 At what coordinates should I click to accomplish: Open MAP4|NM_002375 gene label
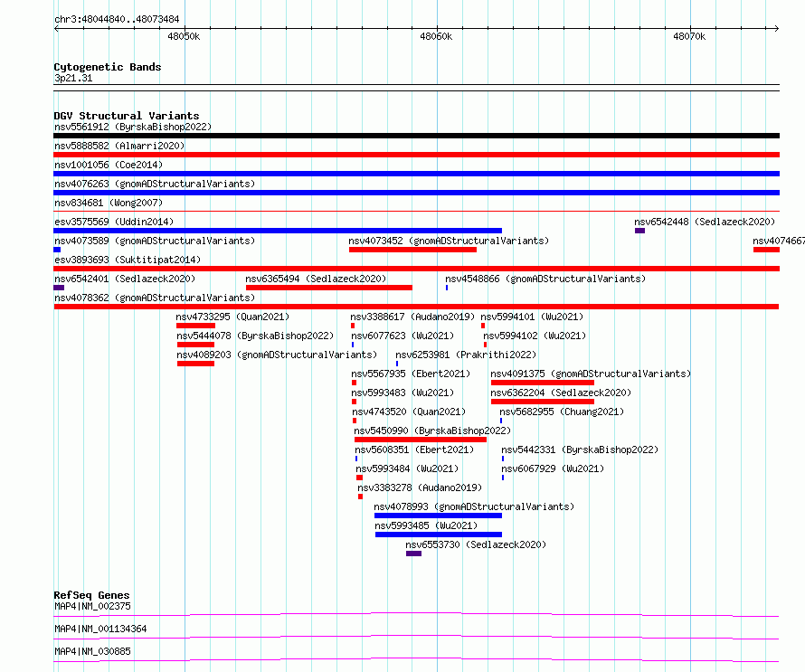coord(92,606)
